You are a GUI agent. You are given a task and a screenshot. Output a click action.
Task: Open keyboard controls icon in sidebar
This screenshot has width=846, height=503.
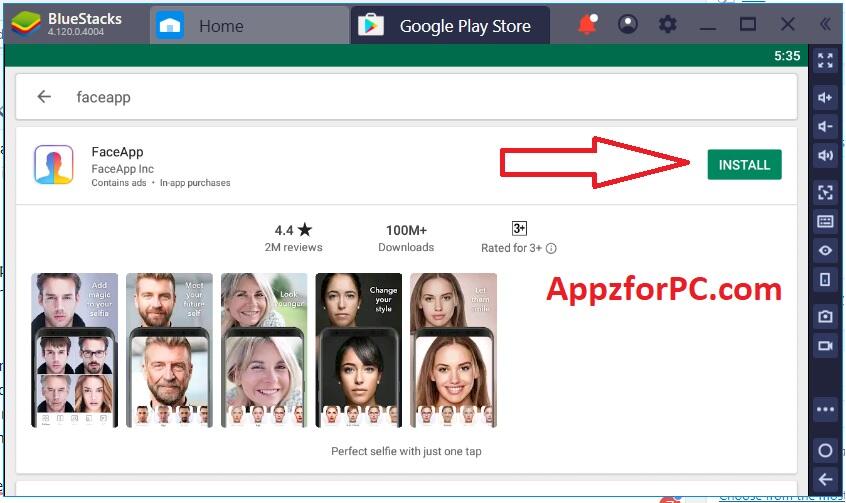pyautogui.click(x=825, y=221)
